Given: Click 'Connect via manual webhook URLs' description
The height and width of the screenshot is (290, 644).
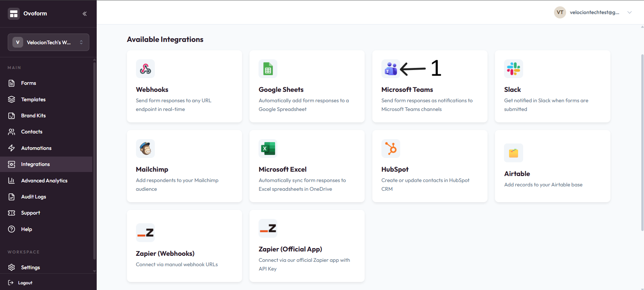Looking at the screenshot, I should (177, 265).
